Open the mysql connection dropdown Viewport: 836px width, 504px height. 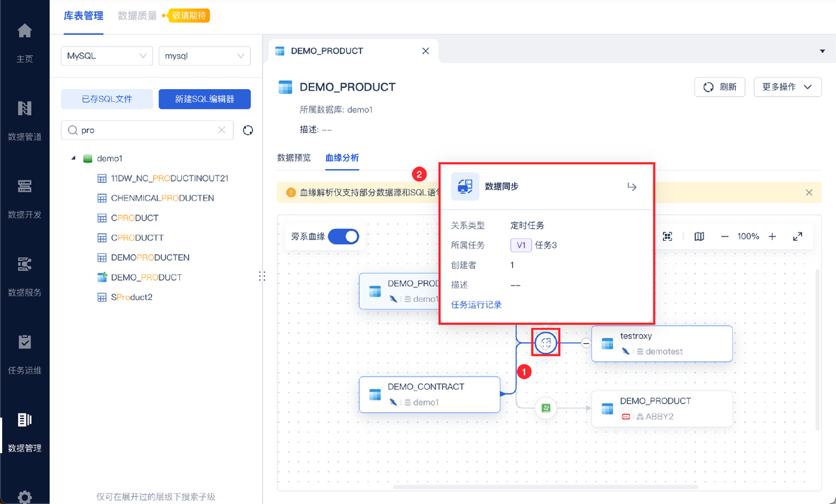pyautogui.click(x=205, y=56)
